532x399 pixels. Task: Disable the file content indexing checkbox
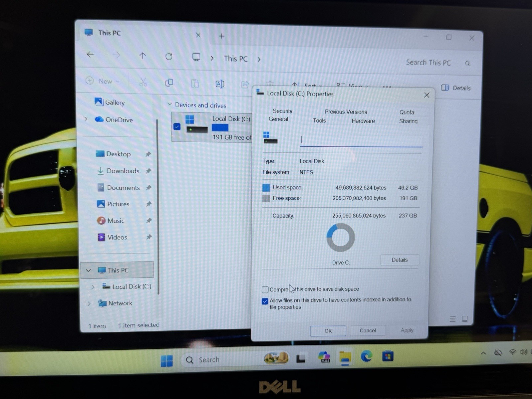coord(265,301)
